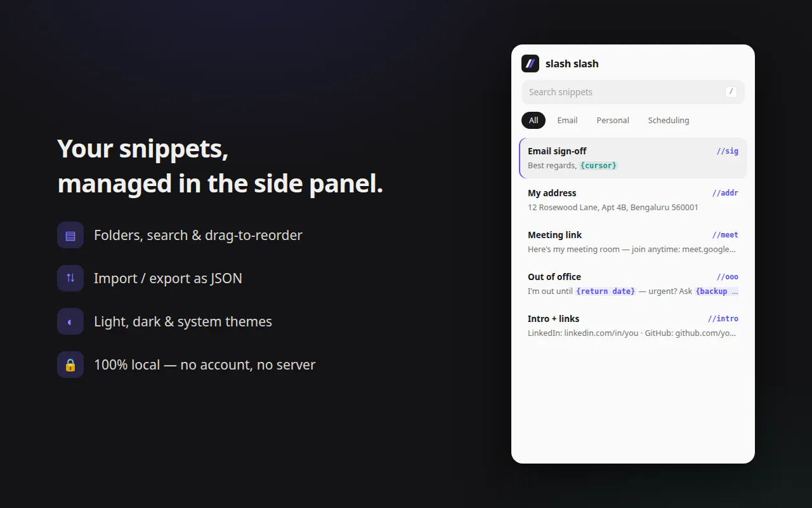Screen dimensions: 812x508
Task: Click the //addr shortcut label
Action: tap(725, 193)
